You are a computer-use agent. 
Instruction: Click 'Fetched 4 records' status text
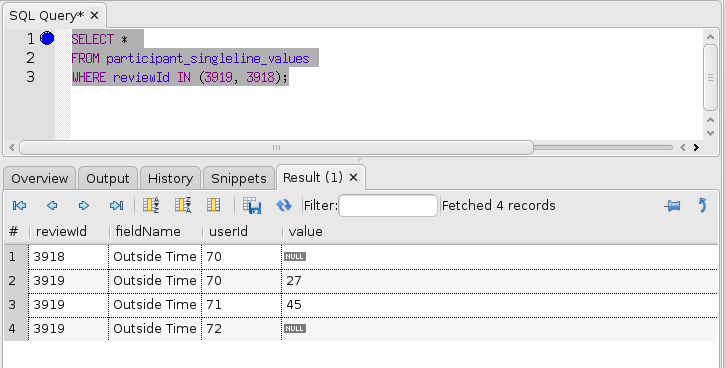[x=499, y=206]
